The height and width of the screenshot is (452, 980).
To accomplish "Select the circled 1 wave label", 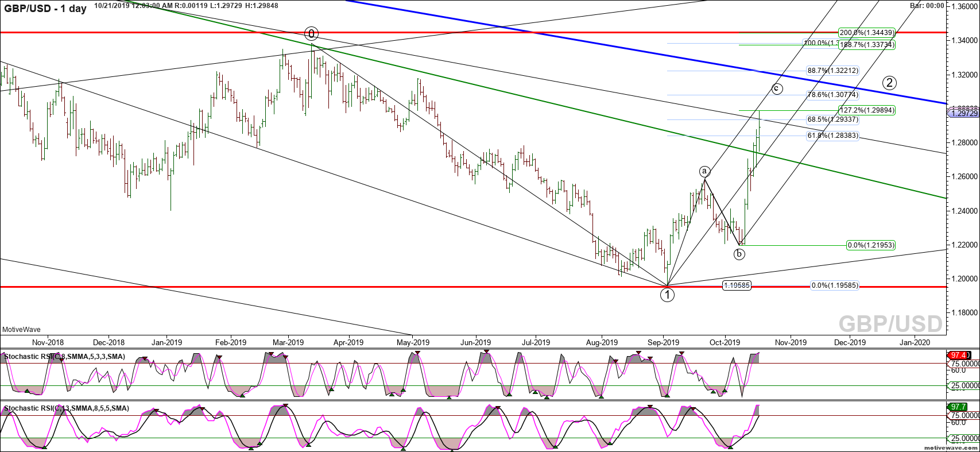I will pyautogui.click(x=667, y=295).
